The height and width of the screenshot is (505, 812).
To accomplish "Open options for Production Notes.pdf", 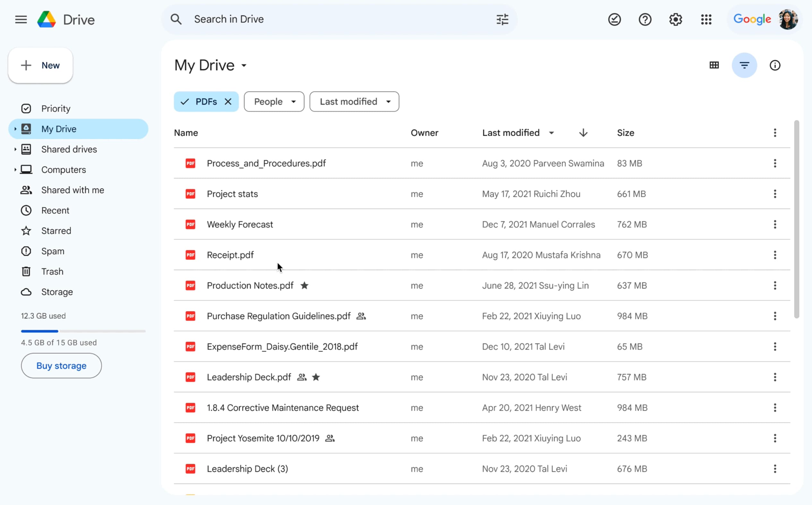I will pos(775,285).
